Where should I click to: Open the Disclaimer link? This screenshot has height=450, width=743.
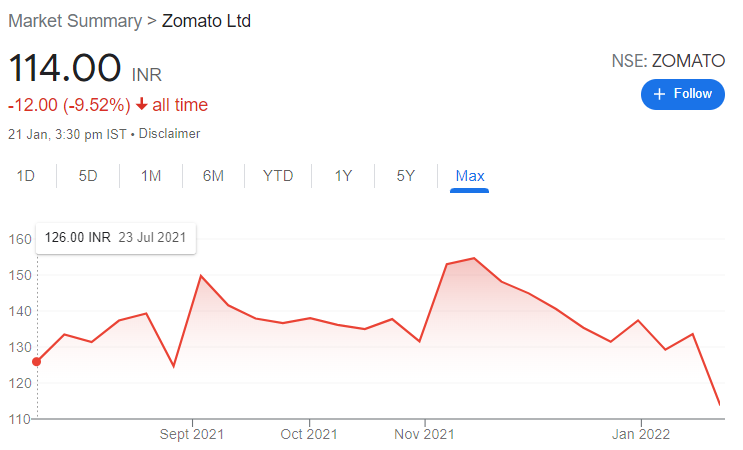pyautogui.click(x=169, y=134)
